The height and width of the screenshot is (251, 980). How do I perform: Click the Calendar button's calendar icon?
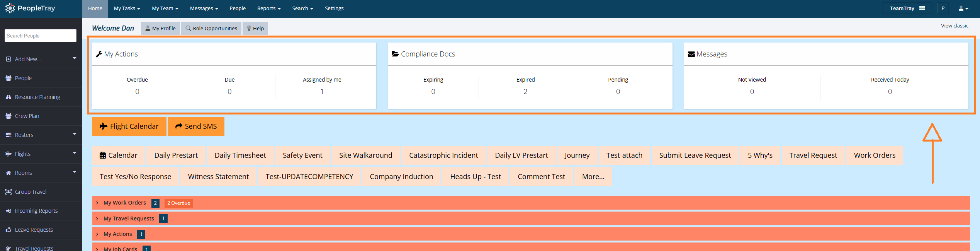coord(103,155)
